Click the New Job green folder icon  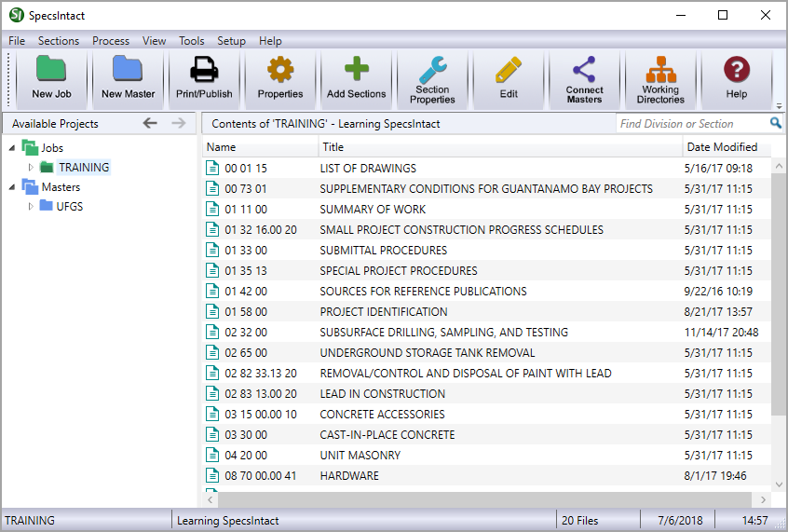point(51,69)
